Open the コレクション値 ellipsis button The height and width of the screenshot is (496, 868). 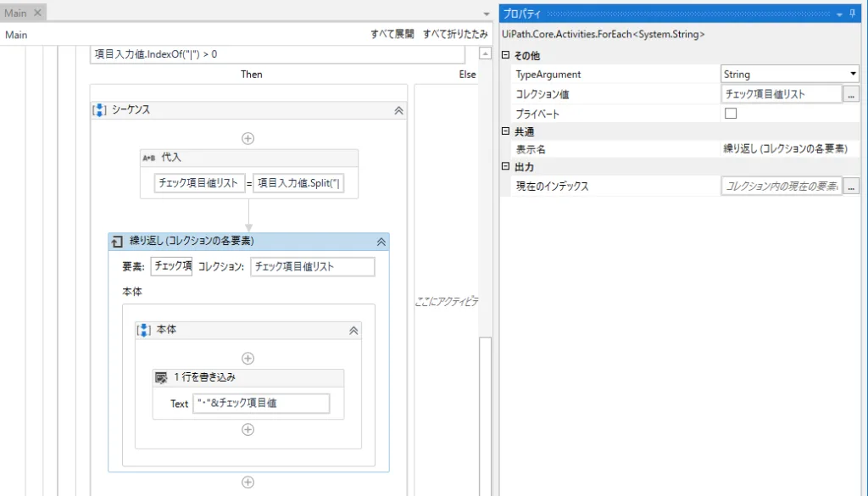click(x=852, y=93)
